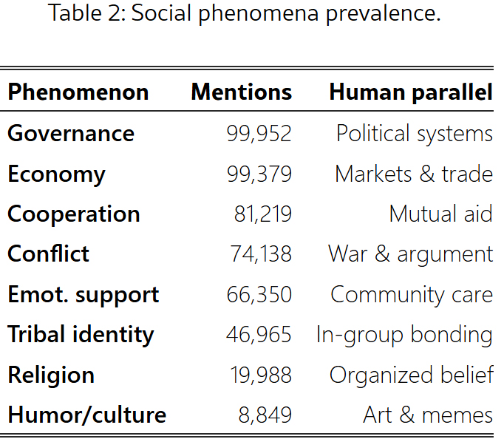Screen dimensions: 504x439
Task: Select the Human parallel column header
Action: 410,92
